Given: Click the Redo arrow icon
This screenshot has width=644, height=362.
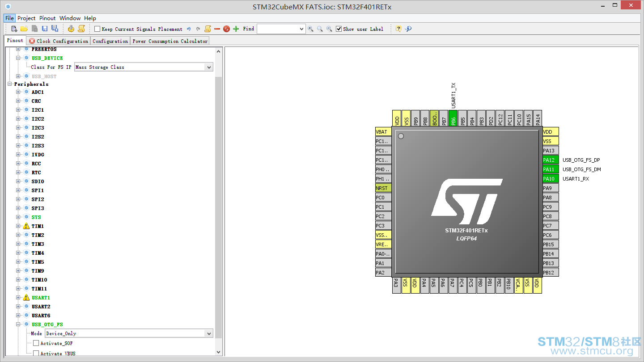Looking at the screenshot, I should 198,29.
